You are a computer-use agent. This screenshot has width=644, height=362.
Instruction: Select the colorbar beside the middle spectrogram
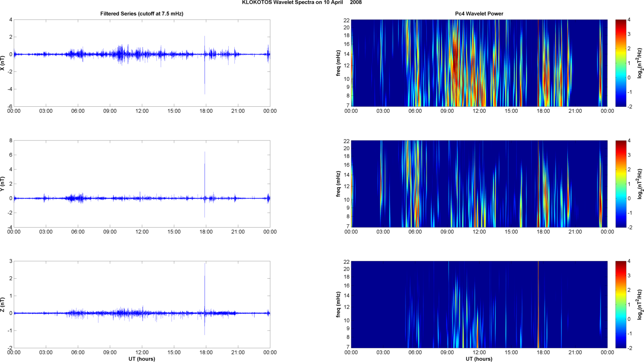[x=621, y=184]
